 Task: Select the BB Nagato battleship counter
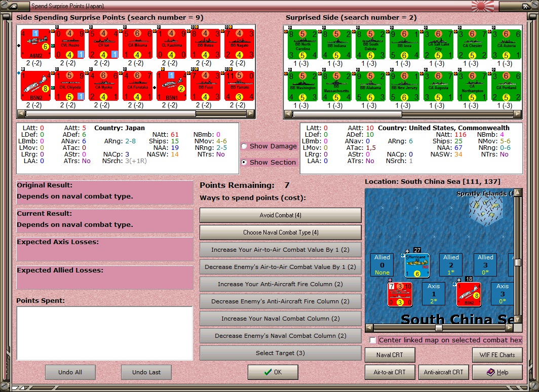tap(240, 44)
